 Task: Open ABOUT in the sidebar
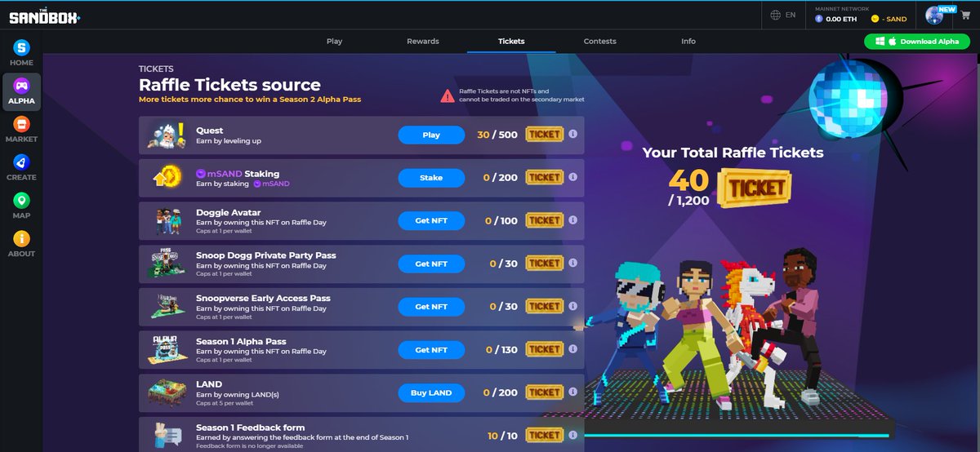[x=21, y=245]
